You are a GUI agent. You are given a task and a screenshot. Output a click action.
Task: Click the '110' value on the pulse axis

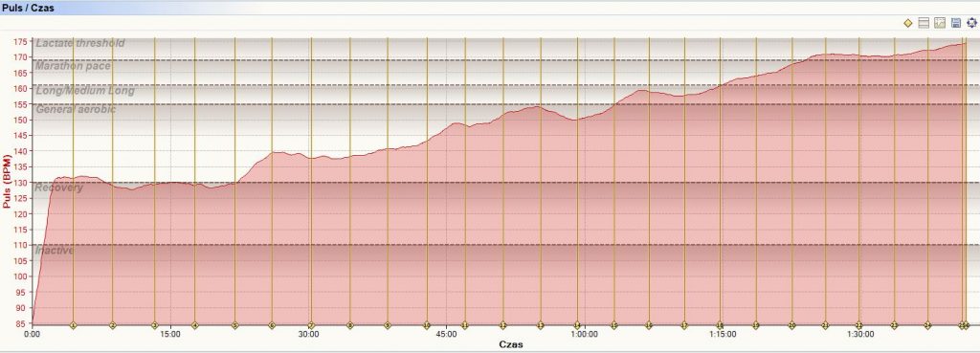click(x=22, y=245)
